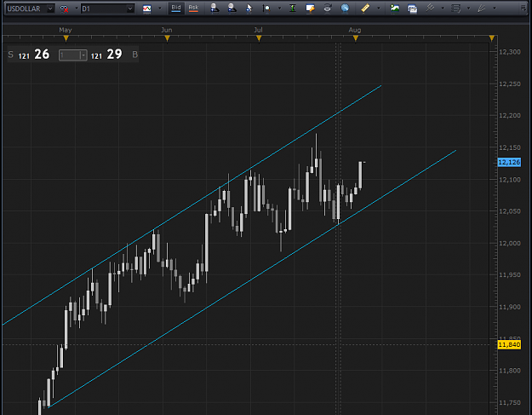Viewport: 532px width, 415px height.
Task: Click the blue 12,126 current price label
Action: click(x=509, y=162)
